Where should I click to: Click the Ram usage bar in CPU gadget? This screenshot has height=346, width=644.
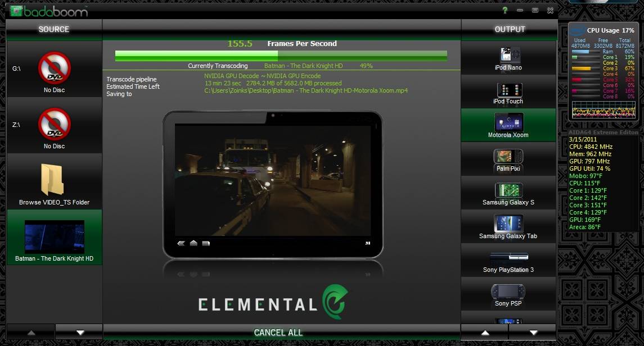(x=586, y=52)
